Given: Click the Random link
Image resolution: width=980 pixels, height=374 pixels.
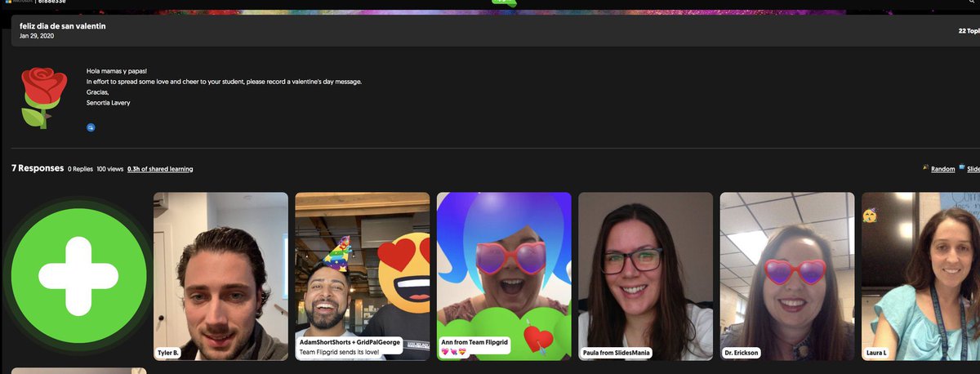Looking at the screenshot, I should pos(942,169).
